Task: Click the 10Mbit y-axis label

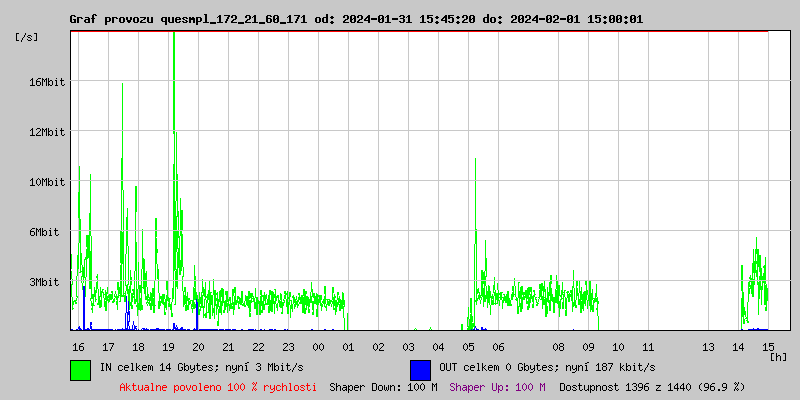Action: [x=46, y=182]
